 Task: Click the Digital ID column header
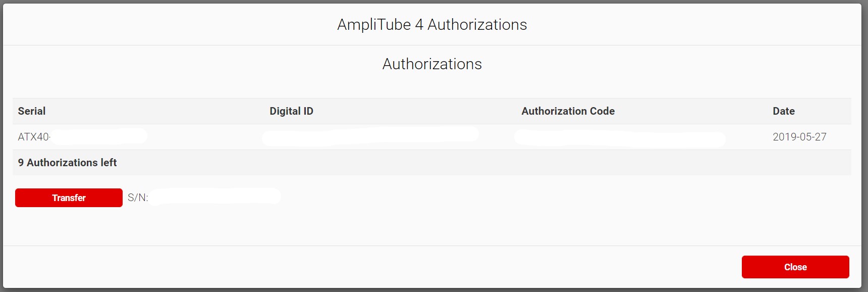click(x=291, y=111)
